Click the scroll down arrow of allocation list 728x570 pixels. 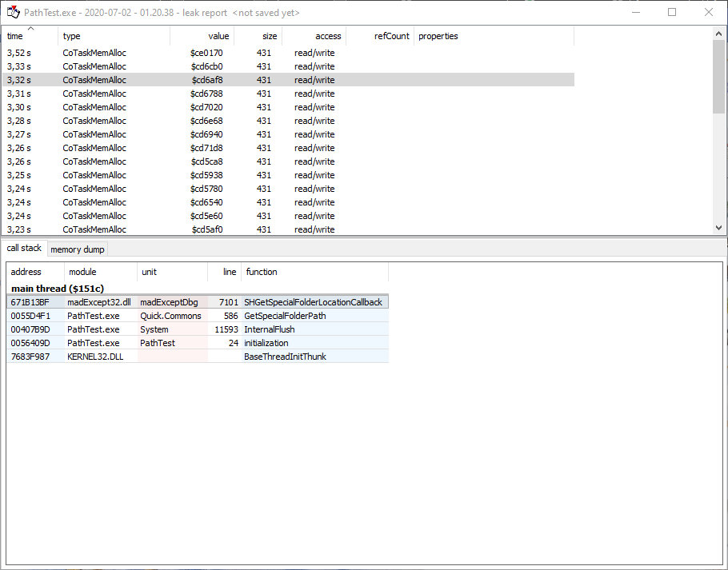718,228
